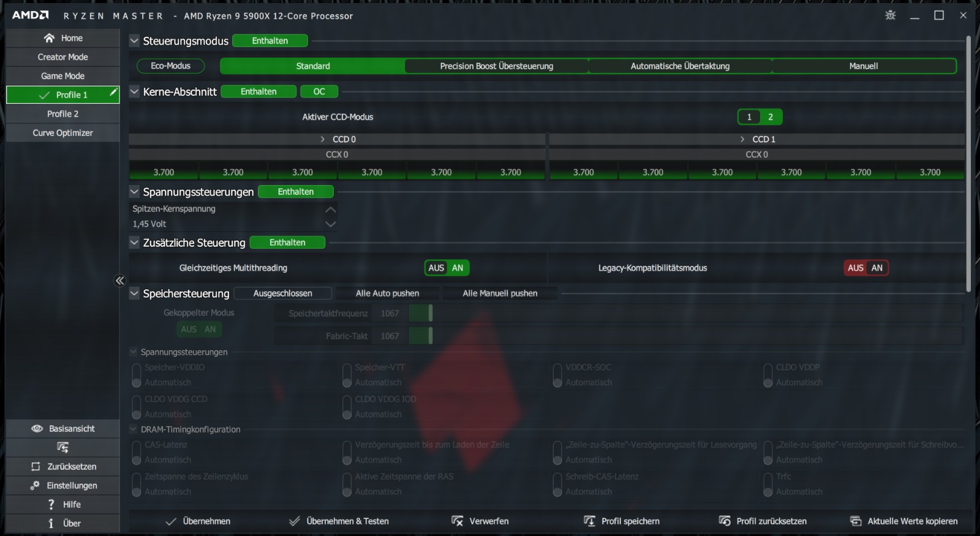The width and height of the screenshot is (980, 536).
Task: Click the AMD logo in title bar
Action: (30, 15)
